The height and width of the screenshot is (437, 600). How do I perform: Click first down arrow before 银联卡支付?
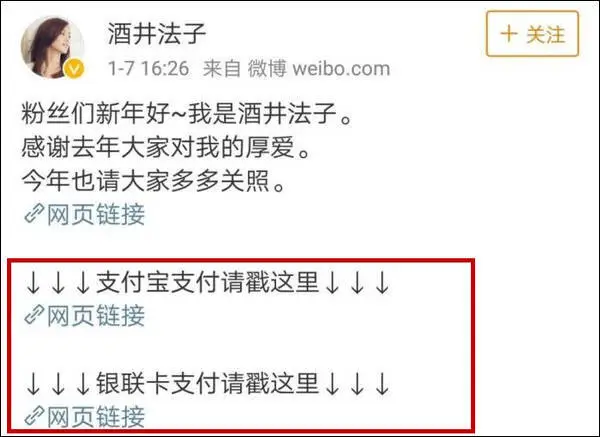point(33,384)
